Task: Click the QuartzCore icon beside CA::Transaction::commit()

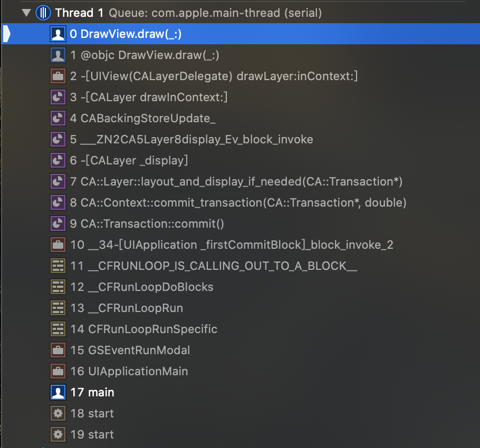Action: click(58, 224)
